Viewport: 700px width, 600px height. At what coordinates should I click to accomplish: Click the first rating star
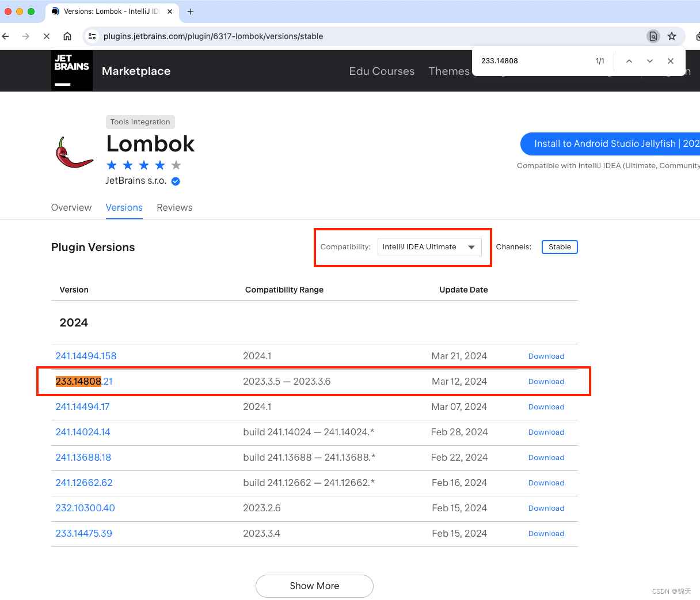tap(112, 165)
